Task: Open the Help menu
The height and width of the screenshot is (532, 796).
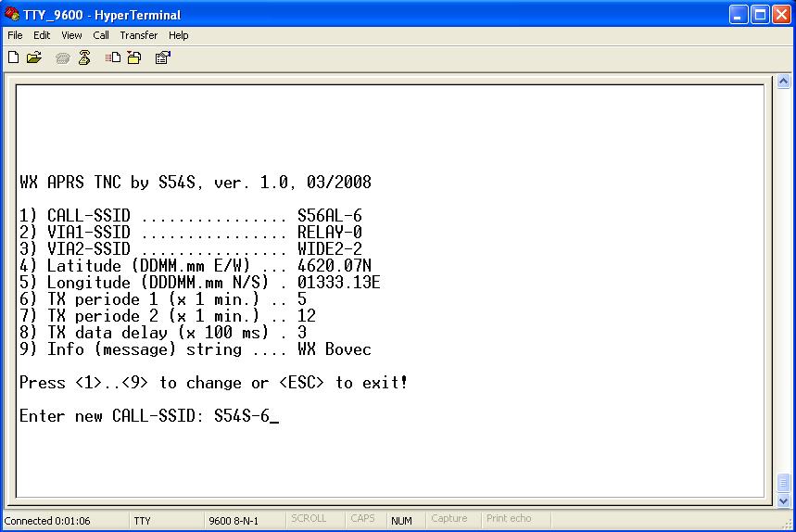Action: pos(178,35)
